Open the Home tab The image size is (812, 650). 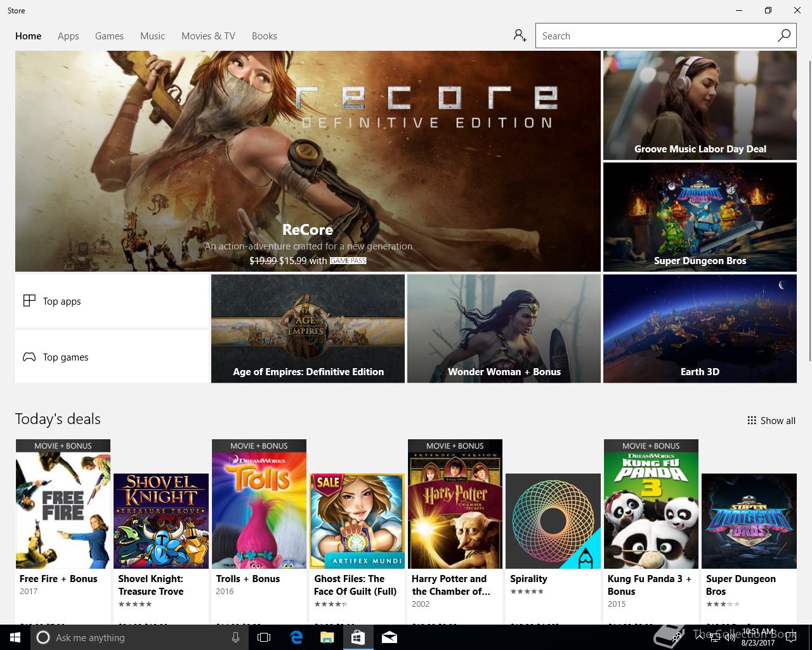pyautogui.click(x=28, y=36)
